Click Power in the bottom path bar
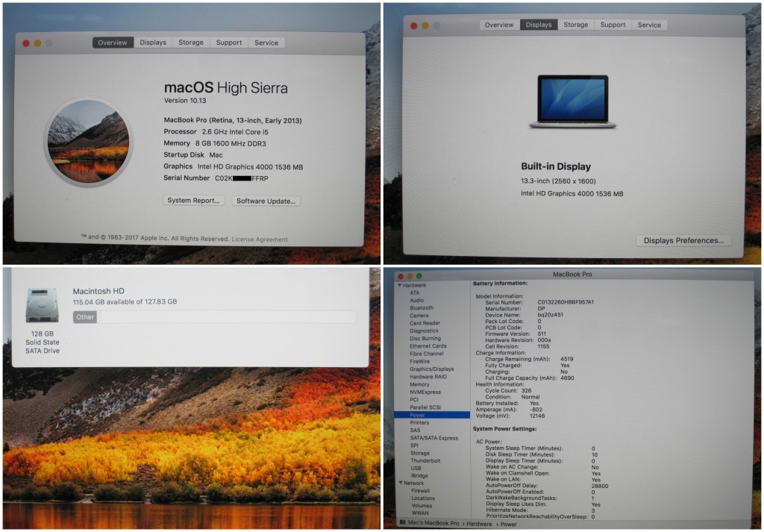This screenshot has height=532, width=764. coord(508,525)
